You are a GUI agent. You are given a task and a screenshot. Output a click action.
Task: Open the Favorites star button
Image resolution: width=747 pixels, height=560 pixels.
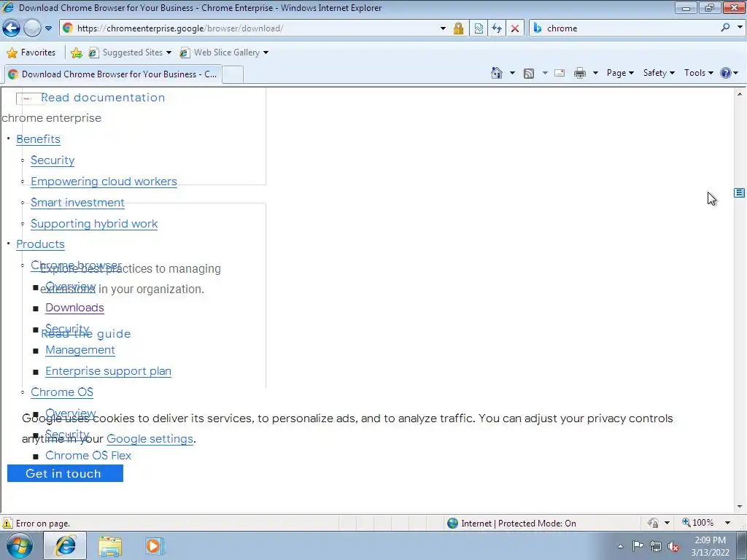(x=31, y=52)
